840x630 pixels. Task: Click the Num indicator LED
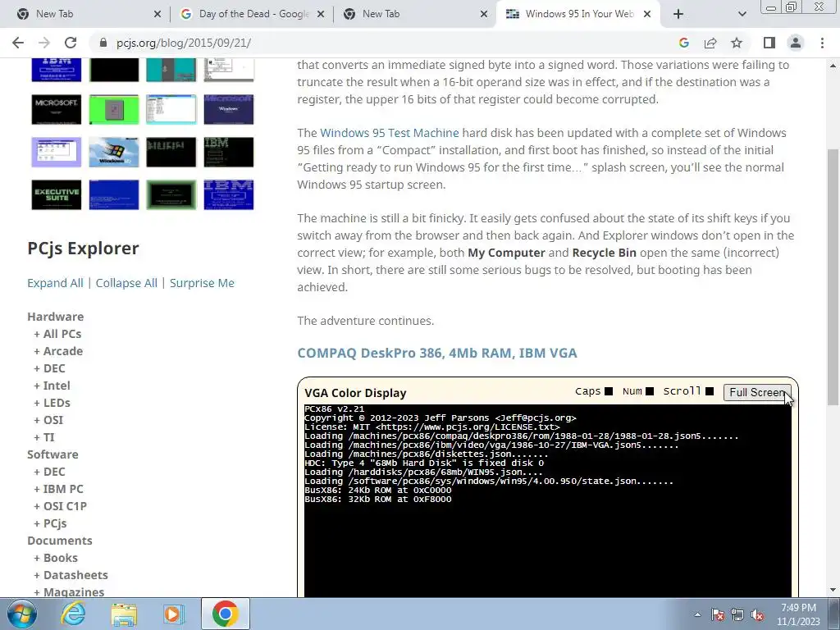650,391
